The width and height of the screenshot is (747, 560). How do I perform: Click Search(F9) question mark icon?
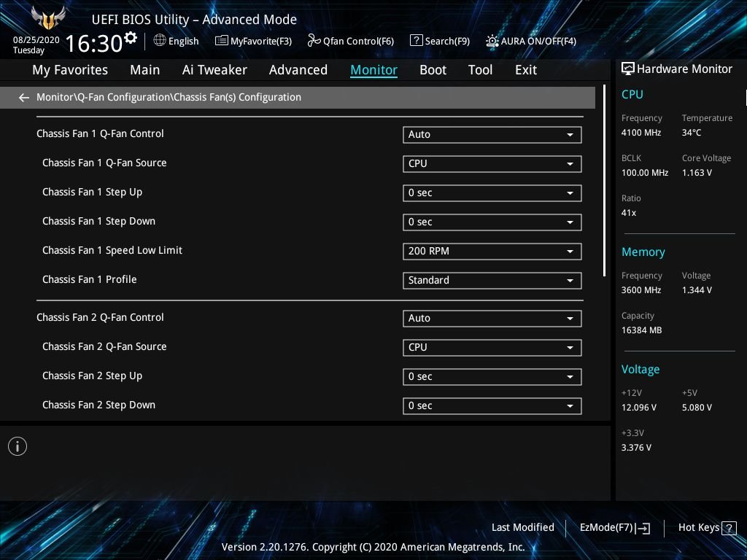[416, 41]
